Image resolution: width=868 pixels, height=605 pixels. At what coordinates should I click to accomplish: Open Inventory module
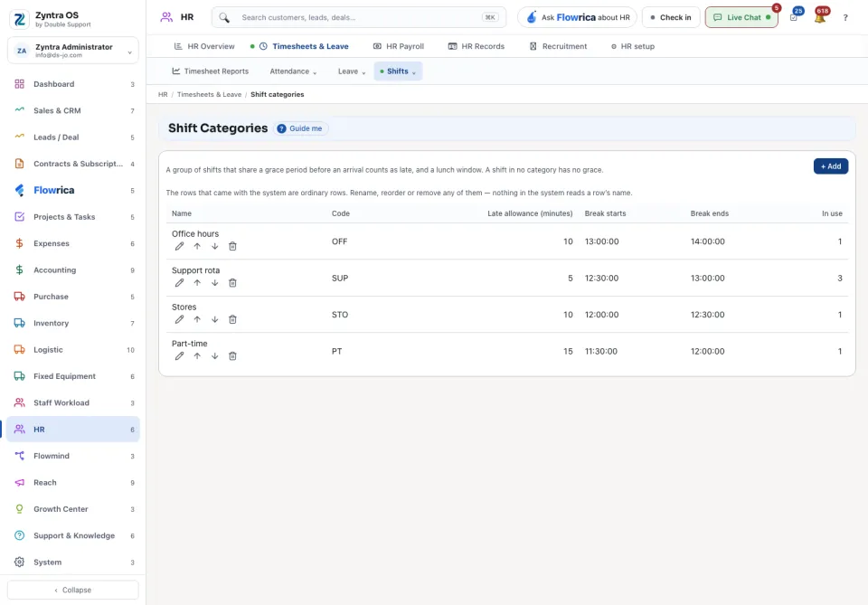pyautogui.click(x=73, y=323)
